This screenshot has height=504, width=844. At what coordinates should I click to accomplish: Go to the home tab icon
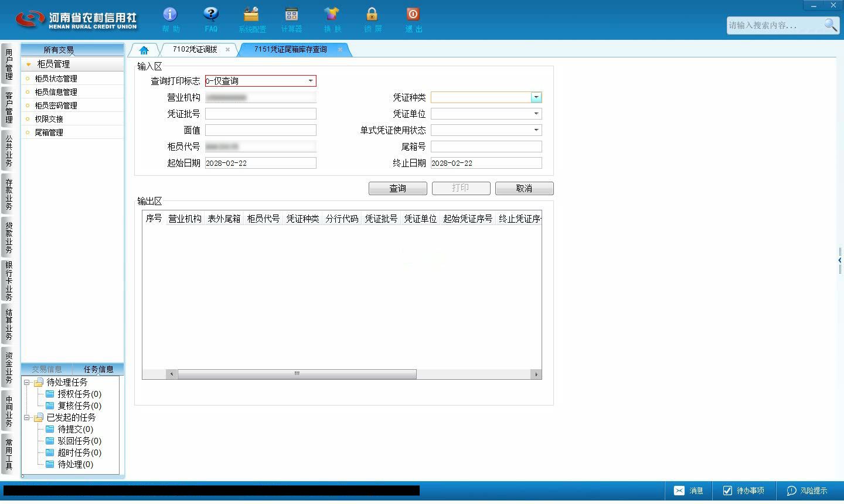tap(144, 50)
